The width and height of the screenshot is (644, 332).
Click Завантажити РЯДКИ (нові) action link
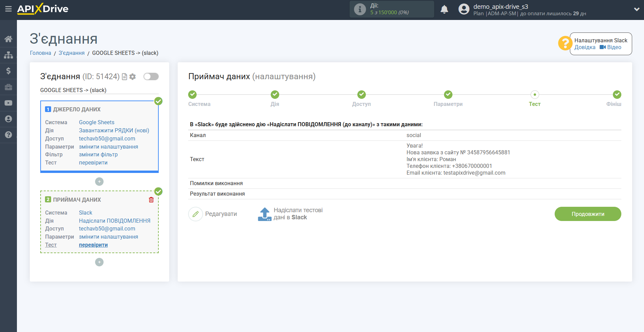pyautogui.click(x=114, y=130)
